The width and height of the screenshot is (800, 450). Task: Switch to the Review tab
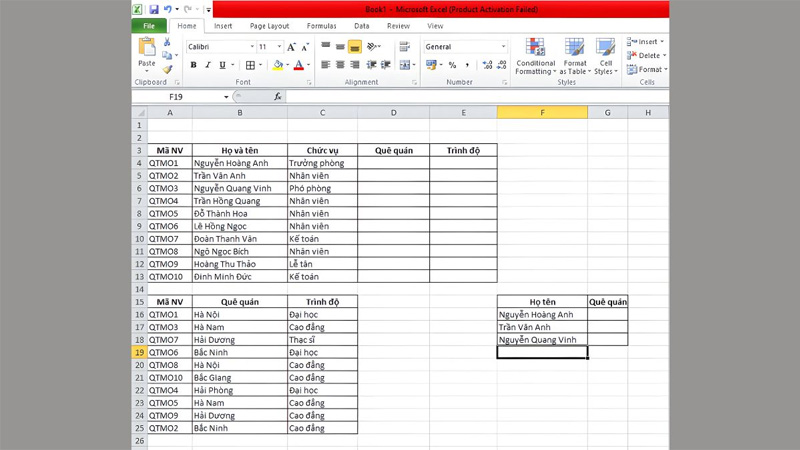(398, 26)
